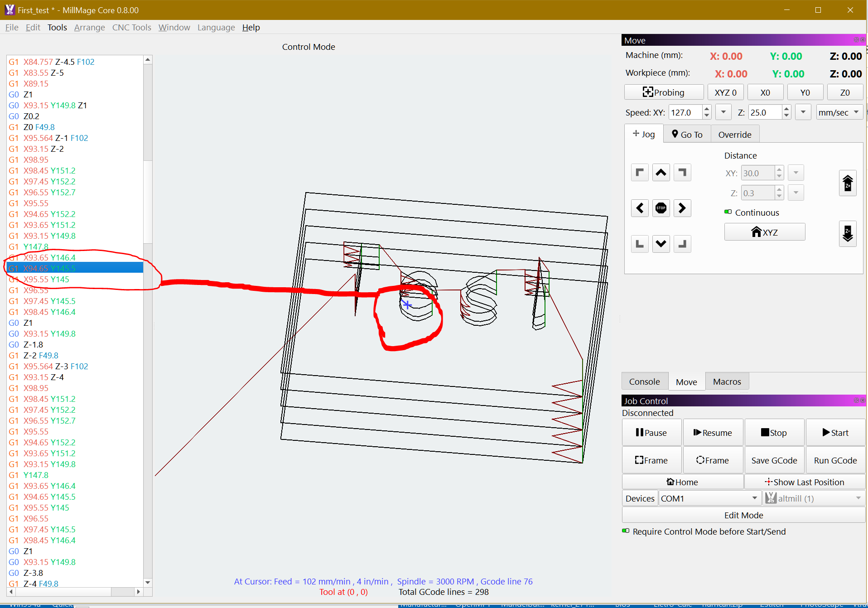Switch back to Edit Mode
Viewport: 868px width, 608px height.
(x=743, y=515)
